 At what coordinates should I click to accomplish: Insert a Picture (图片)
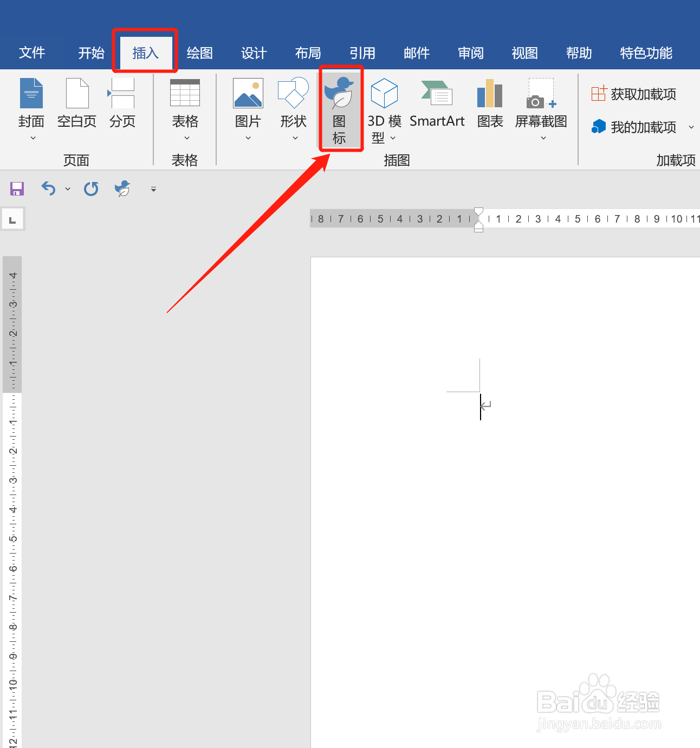pyautogui.click(x=248, y=104)
